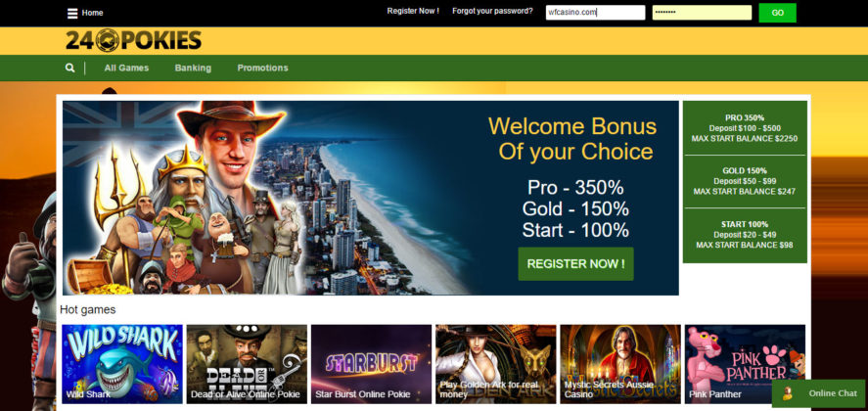The height and width of the screenshot is (411, 868).
Task: Click the Register Now ! link in header
Action: [413, 11]
